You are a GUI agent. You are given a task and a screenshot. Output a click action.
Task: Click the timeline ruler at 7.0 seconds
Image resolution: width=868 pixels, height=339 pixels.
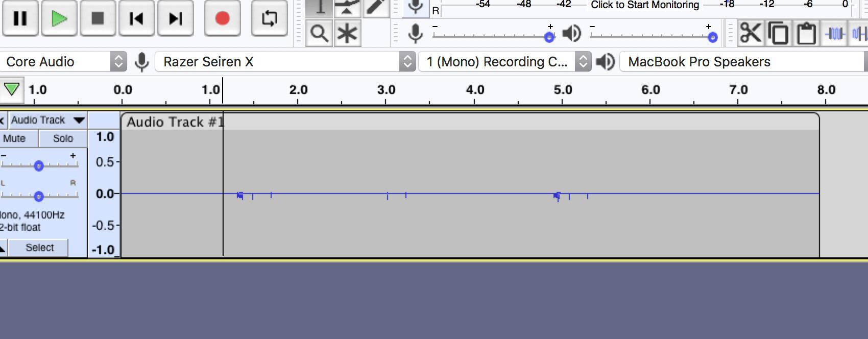(738, 90)
